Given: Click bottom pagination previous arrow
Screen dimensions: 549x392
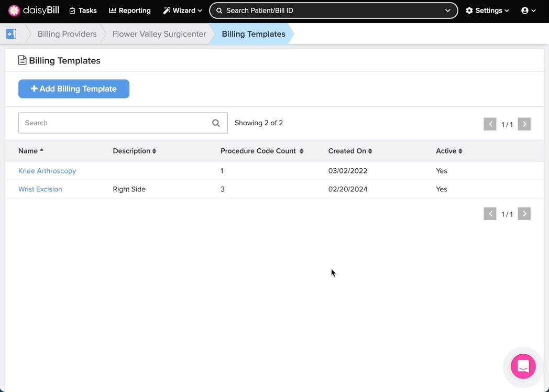Looking at the screenshot, I should [490, 214].
